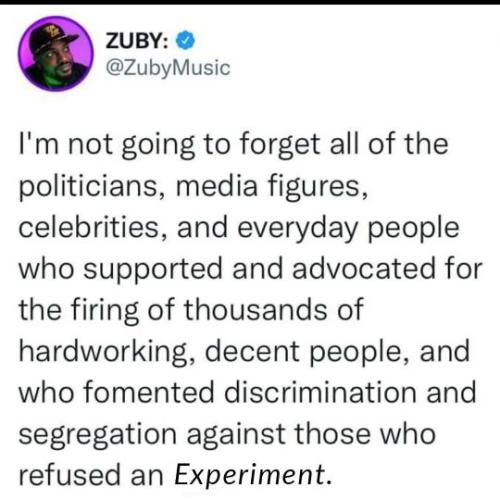This screenshot has height=500, width=500.
Task: Click on "celebrities, and everyday people" line
Action: pyautogui.click(x=239, y=228)
